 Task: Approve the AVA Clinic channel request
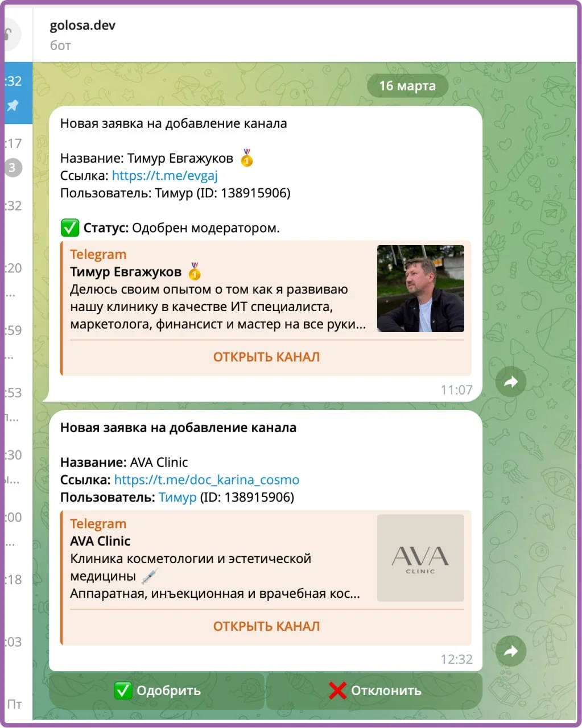[157, 690]
